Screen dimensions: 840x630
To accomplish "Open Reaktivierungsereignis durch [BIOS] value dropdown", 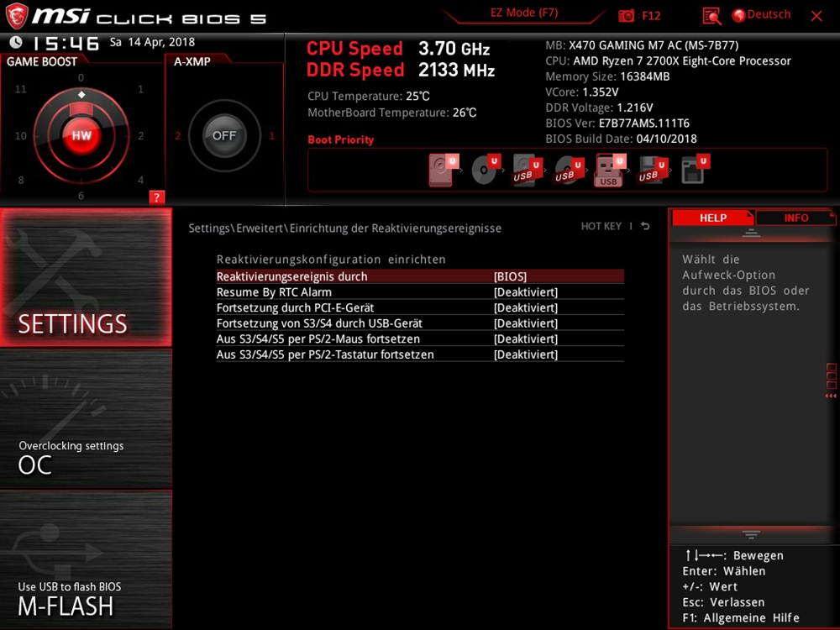I will point(510,276).
